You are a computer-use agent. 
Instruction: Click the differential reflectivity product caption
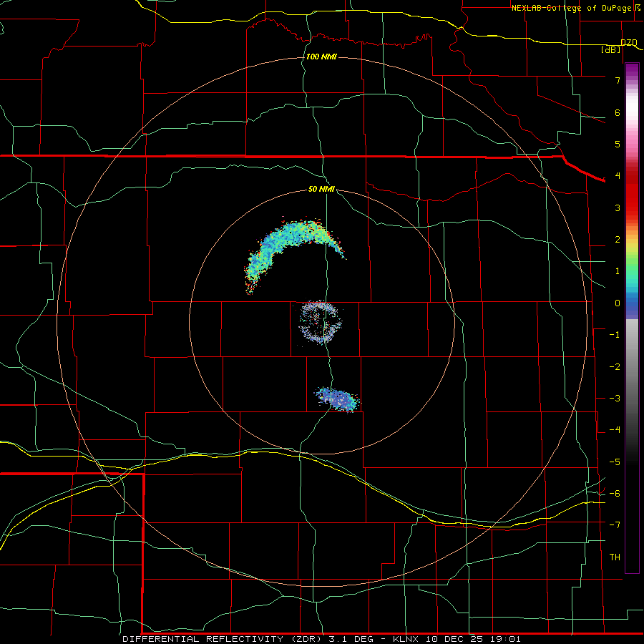[x=321, y=639]
